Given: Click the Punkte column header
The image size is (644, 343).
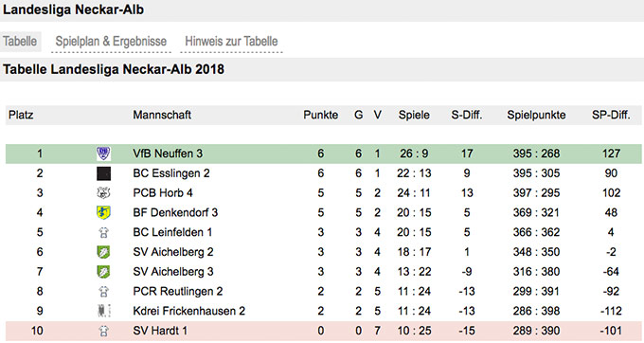Looking at the screenshot, I should pyautogui.click(x=321, y=115).
